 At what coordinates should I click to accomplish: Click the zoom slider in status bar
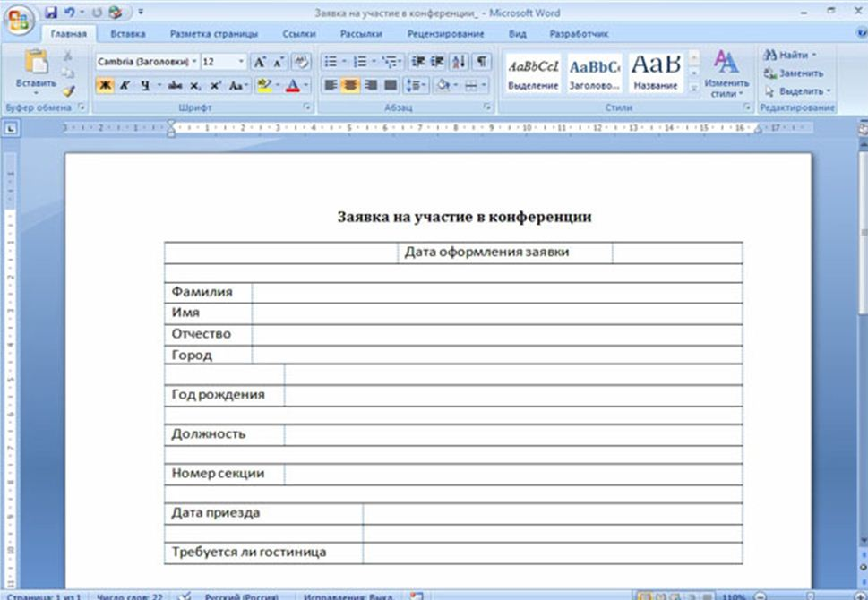pyautogui.click(x=810, y=596)
